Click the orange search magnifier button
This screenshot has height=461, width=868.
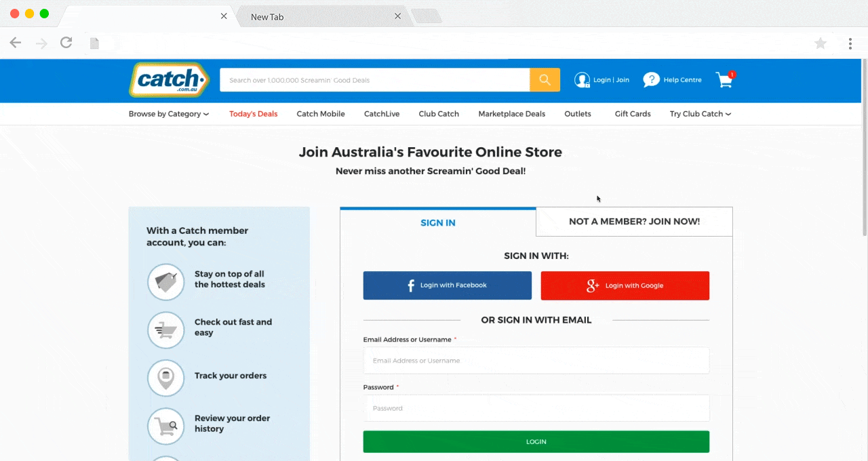click(x=545, y=80)
